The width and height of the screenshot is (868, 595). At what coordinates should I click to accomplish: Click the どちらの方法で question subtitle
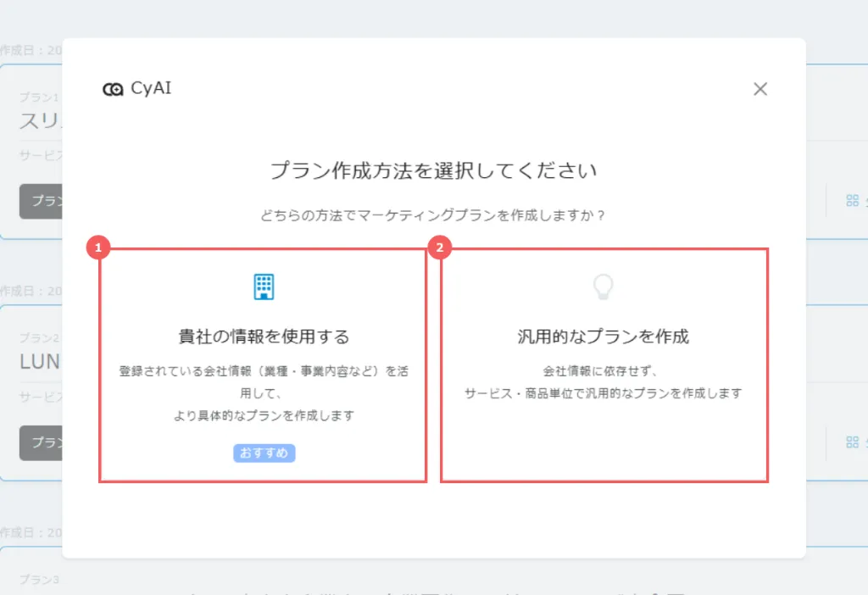click(x=433, y=215)
